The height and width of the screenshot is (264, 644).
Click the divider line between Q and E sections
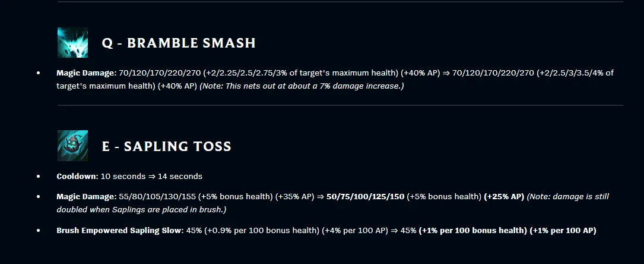click(340, 105)
